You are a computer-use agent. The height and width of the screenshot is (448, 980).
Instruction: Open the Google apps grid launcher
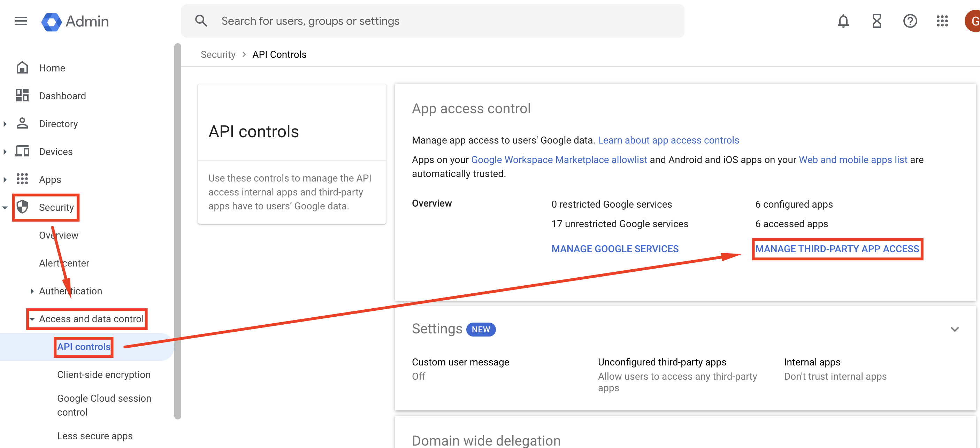(x=942, y=21)
